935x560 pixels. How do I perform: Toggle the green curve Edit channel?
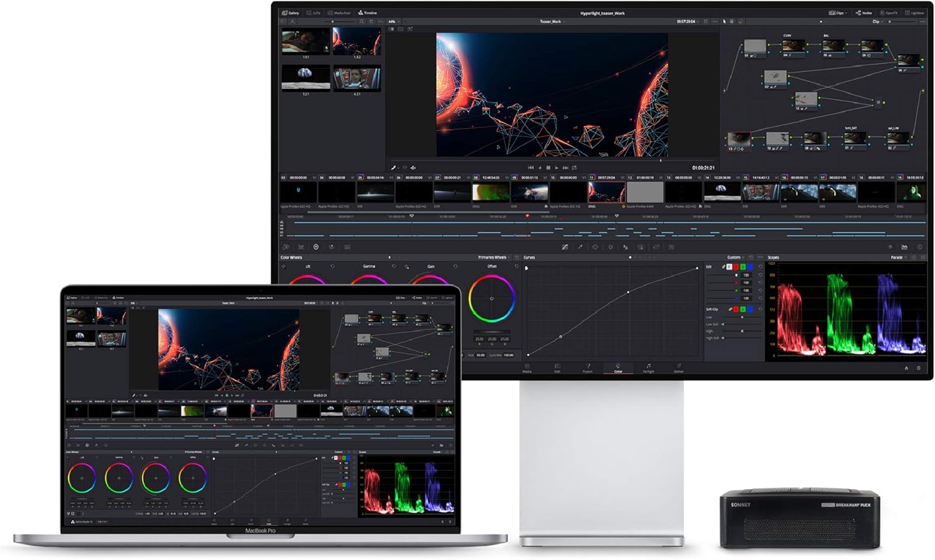point(743,267)
